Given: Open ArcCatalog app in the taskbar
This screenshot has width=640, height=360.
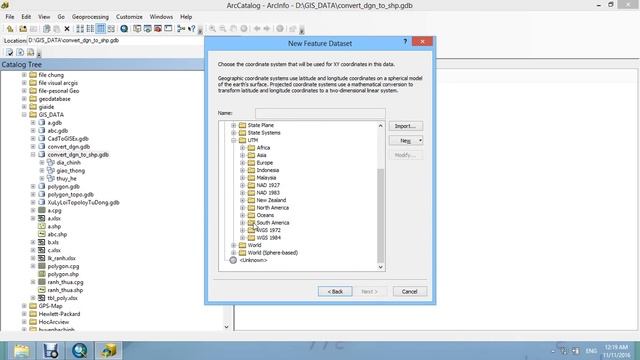Looking at the screenshot, I should (x=108, y=351).
